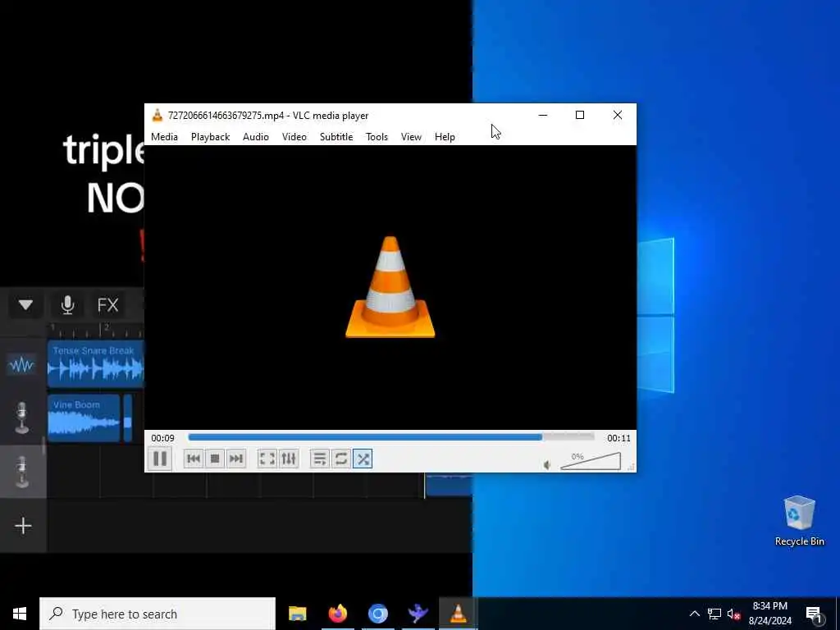Select VLC icon in the taskbar
The image size is (840, 630).
click(458, 614)
